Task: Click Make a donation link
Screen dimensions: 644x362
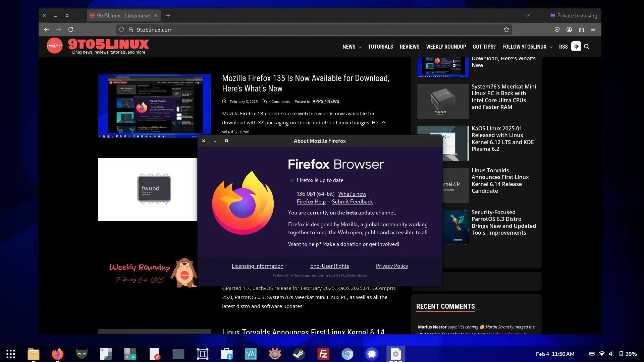Action: (x=342, y=244)
